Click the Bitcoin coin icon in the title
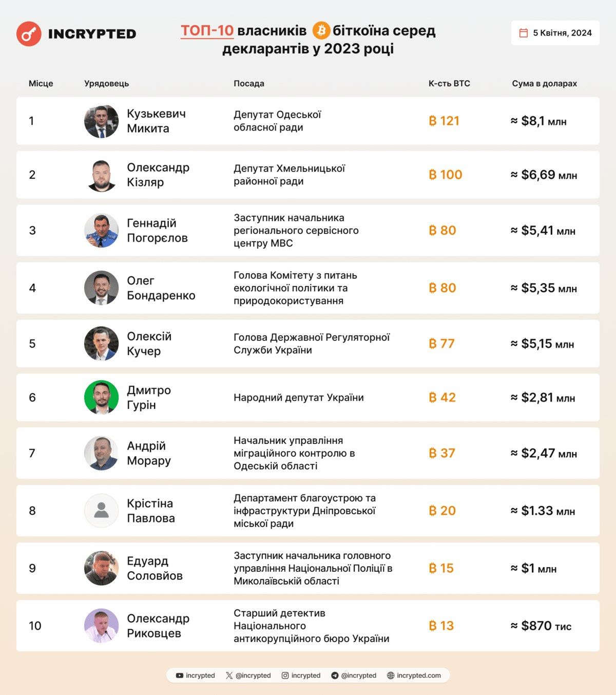 pyautogui.click(x=321, y=31)
